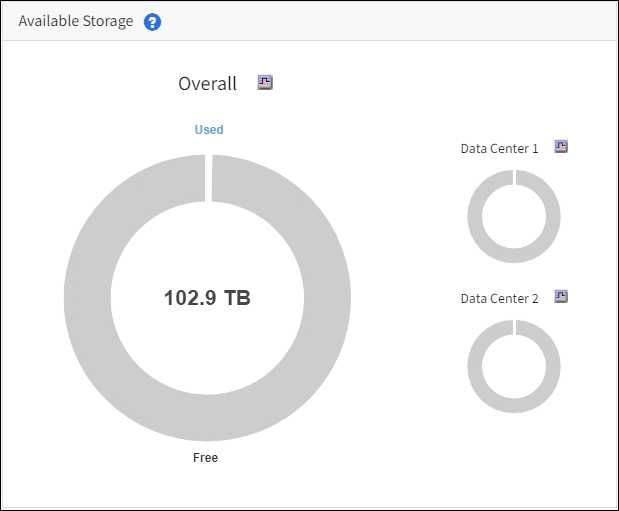This screenshot has height=511, width=619.
Task: Open the Overall storage chart icon
Action: click(265, 83)
